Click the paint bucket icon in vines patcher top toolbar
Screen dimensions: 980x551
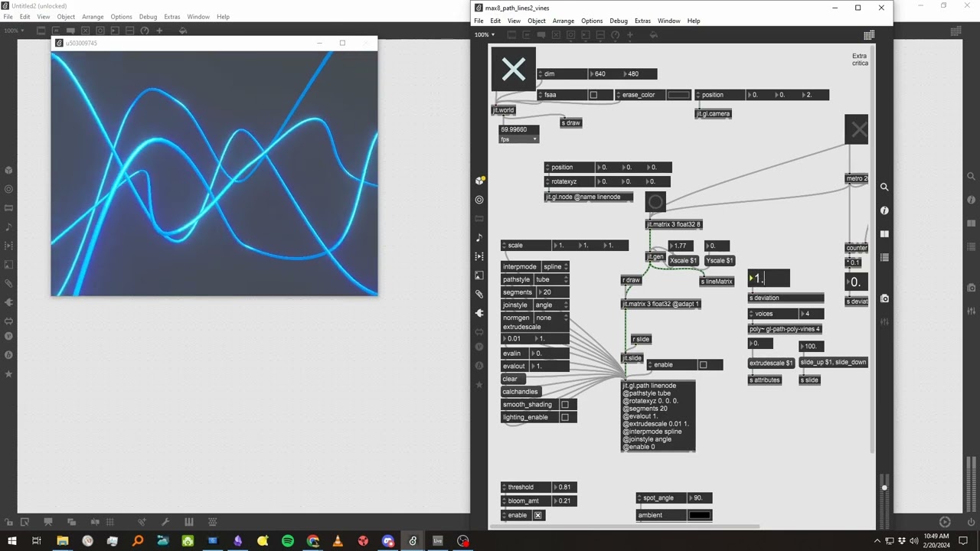[x=653, y=35]
